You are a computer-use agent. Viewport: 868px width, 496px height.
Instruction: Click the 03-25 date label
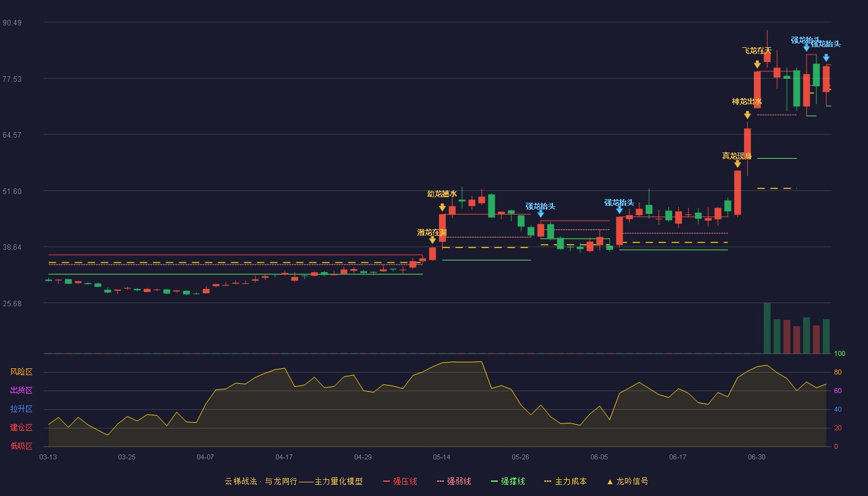(126, 457)
